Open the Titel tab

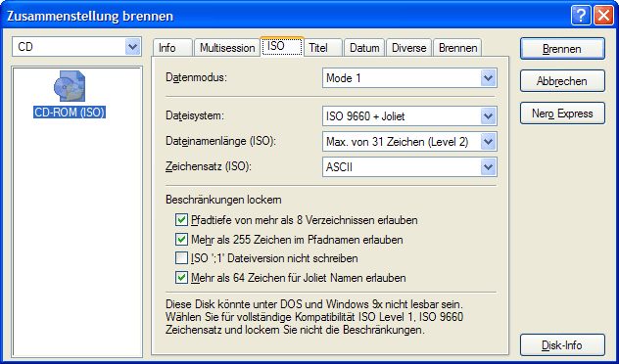pos(323,48)
